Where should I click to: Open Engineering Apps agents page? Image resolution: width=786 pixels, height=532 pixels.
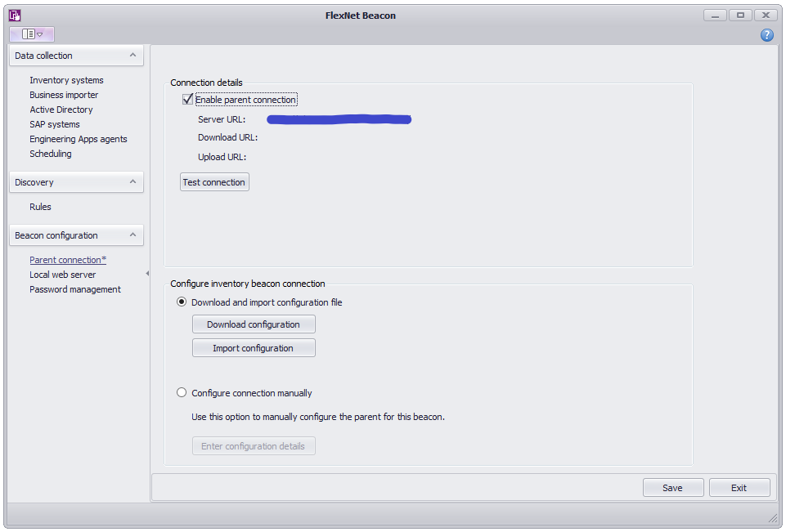click(x=79, y=139)
